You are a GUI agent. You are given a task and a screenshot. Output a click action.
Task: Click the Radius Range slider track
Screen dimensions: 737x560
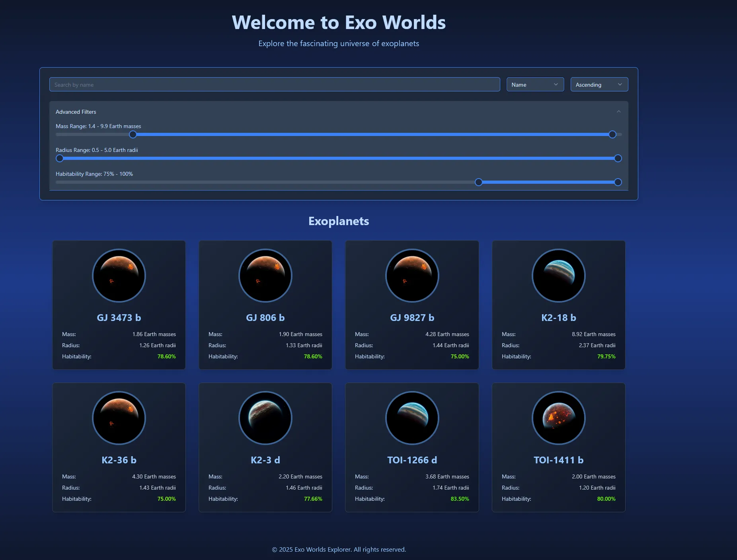pos(338,158)
